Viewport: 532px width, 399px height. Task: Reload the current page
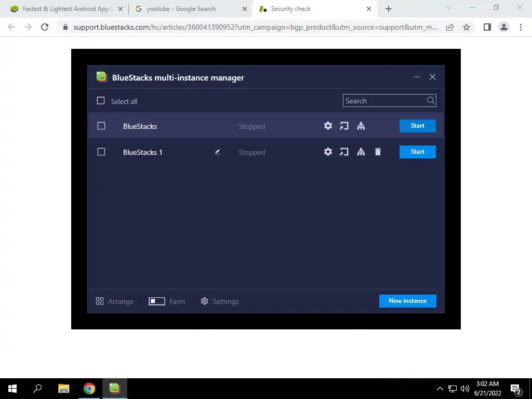coord(45,27)
